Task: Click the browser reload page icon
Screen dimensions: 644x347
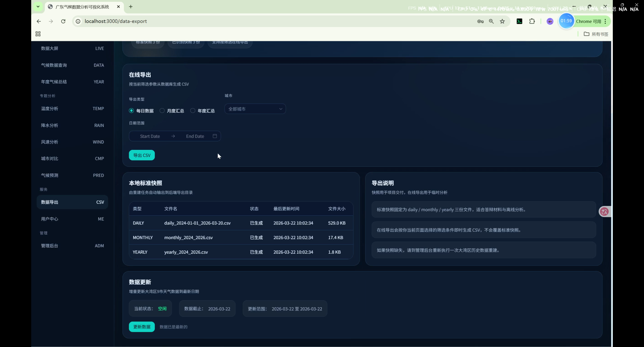Action: 63,21
